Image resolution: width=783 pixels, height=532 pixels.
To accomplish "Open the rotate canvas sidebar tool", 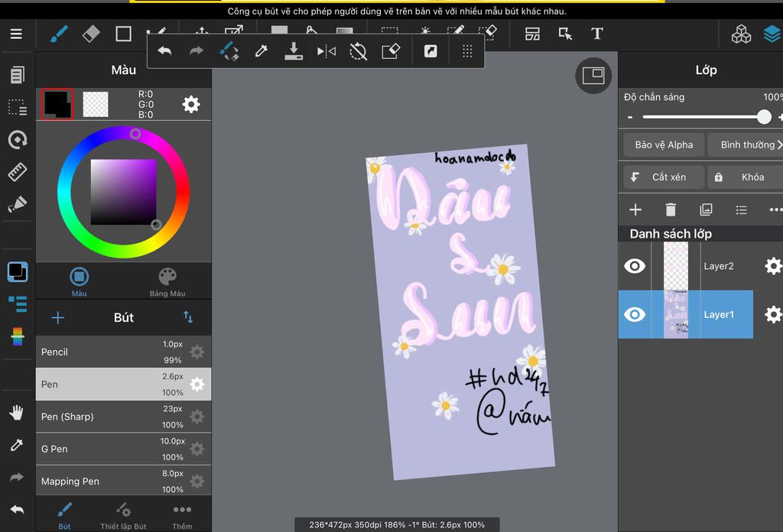I will tap(17, 140).
